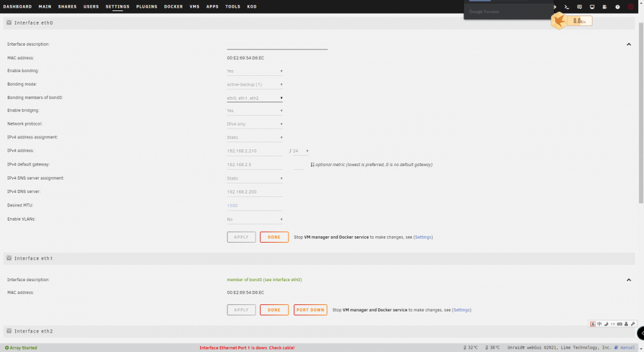Image resolution: width=644 pixels, height=352 pixels.
Task: Open the KOD menu
Action: pyautogui.click(x=252, y=6)
